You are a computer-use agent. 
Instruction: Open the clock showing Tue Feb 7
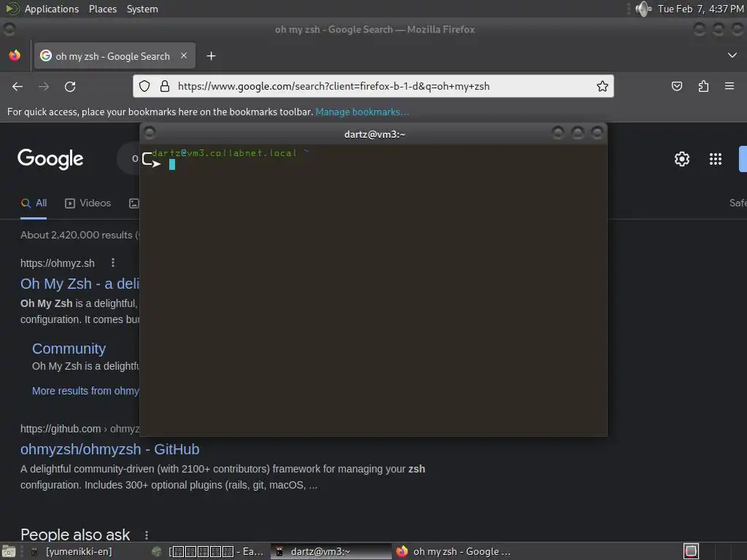(700, 9)
